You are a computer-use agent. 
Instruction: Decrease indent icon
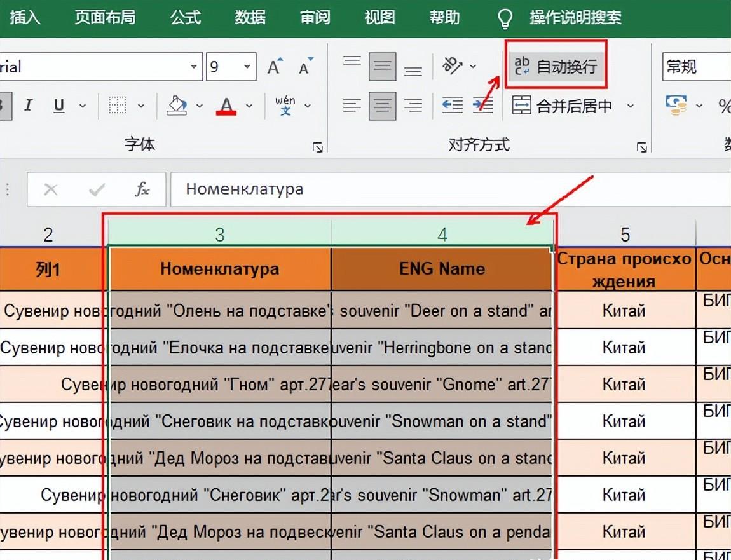[x=452, y=105]
